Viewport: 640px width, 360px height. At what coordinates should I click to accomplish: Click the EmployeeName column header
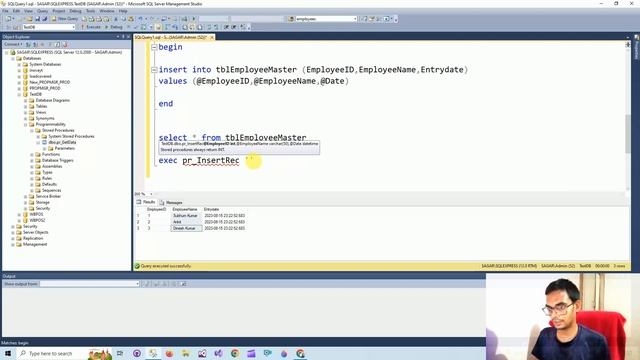tap(185, 209)
